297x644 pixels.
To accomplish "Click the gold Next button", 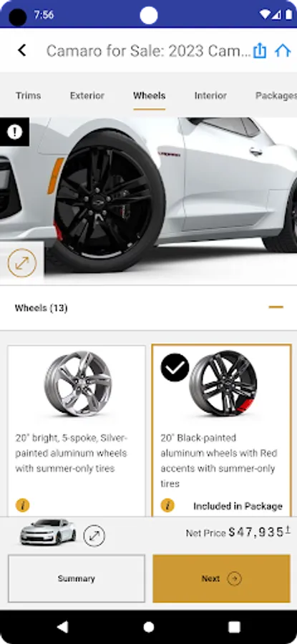I will coord(221,578).
